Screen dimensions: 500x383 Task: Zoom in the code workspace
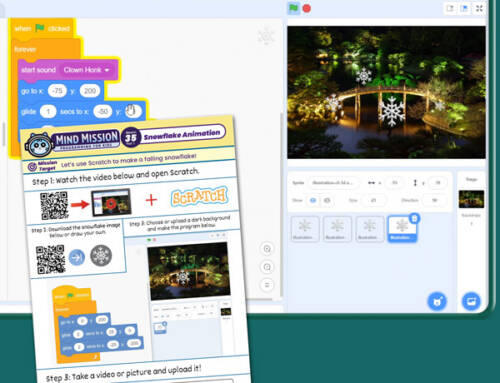pyautogui.click(x=267, y=248)
